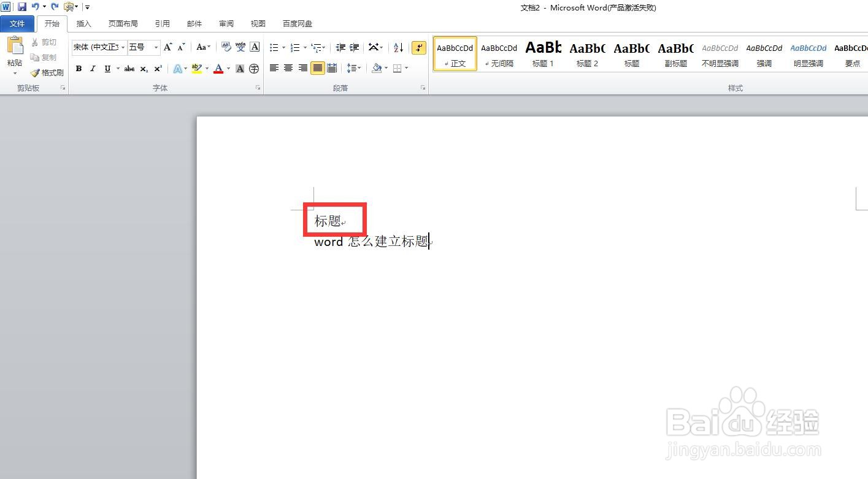Click the Borders grid icon
Viewport: 868px width, 479px height.
pyautogui.click(x=398, y=68)
